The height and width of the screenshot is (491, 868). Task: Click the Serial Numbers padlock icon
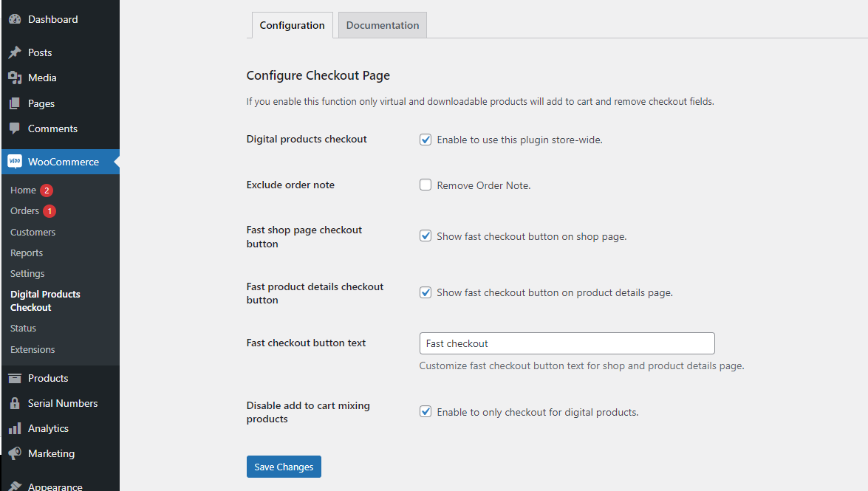[x=16, y=402]
